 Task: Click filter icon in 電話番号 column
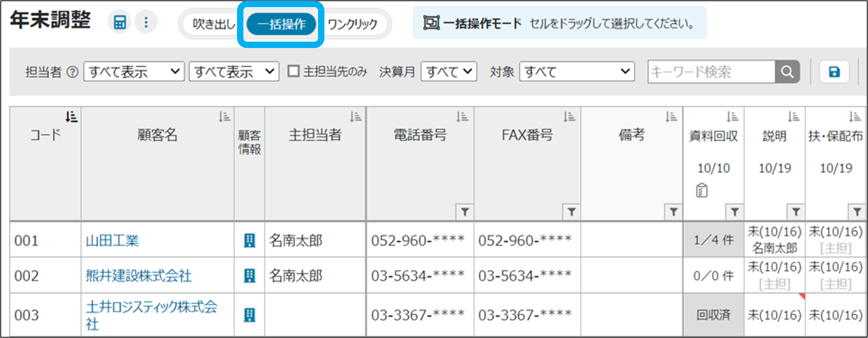[x=465, y=212]
